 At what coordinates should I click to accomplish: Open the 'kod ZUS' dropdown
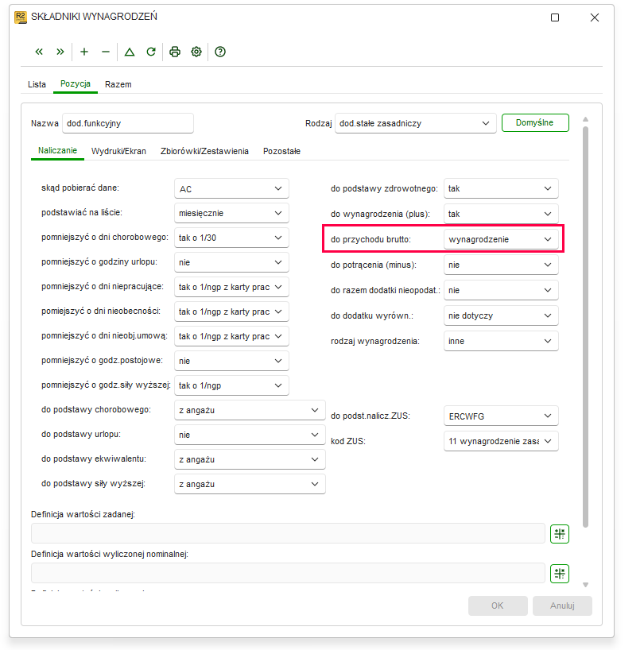[501, 441]
